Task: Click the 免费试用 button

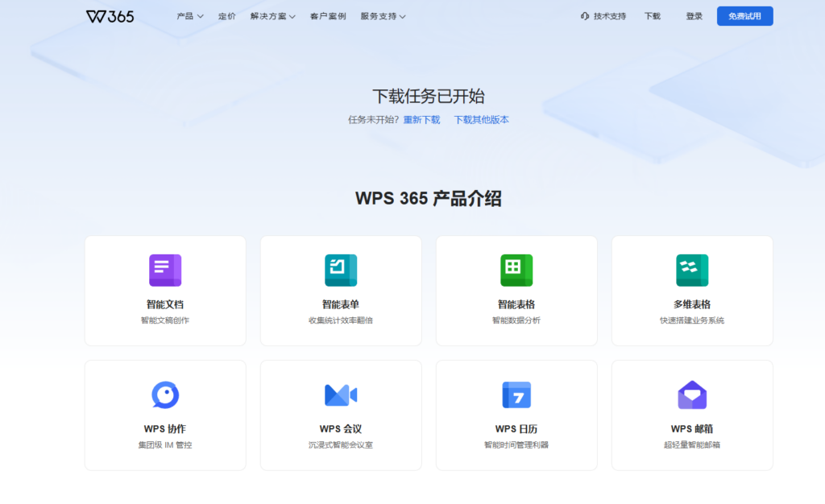Action: click(744, 15)
